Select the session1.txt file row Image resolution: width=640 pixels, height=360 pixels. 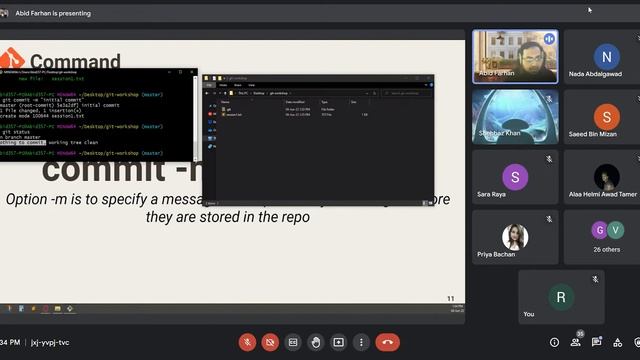(x=294, y=115)
